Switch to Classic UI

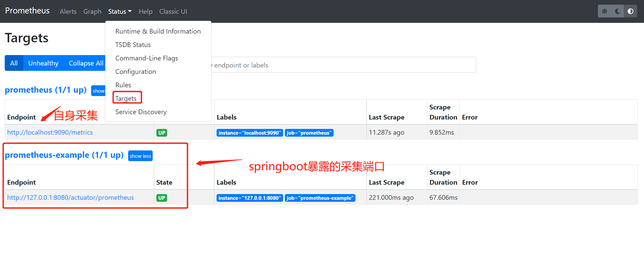point(173,11)
